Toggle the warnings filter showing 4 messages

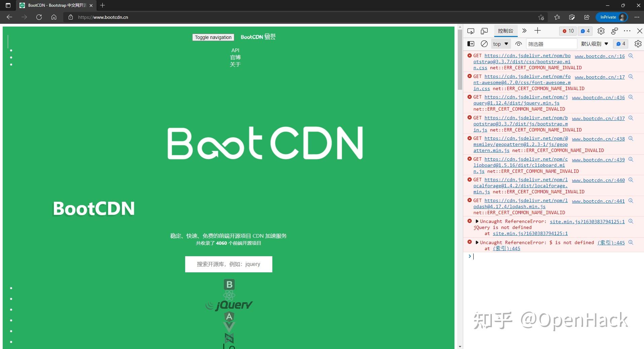click(585, 31)
